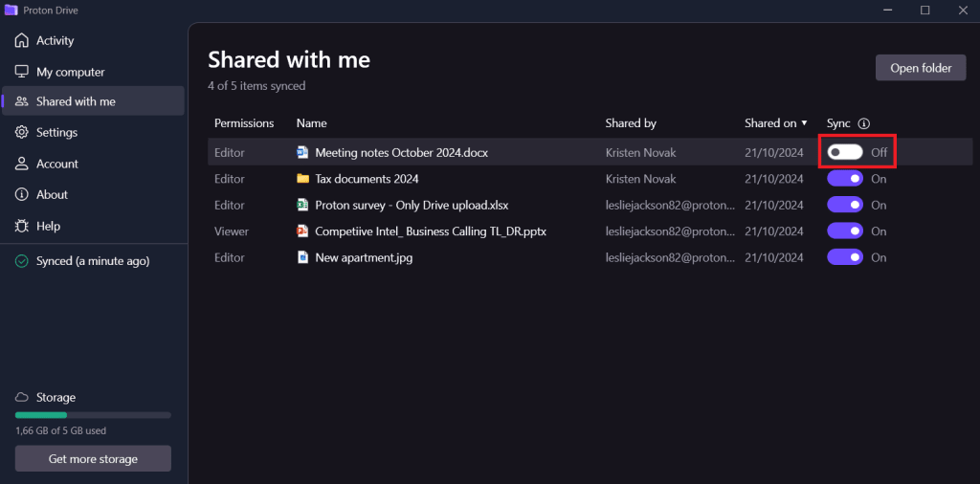The height and width of the screenshot is (484, 980).
Task: Disable sync for Tax documents 2024
Action: coord(845,179)
